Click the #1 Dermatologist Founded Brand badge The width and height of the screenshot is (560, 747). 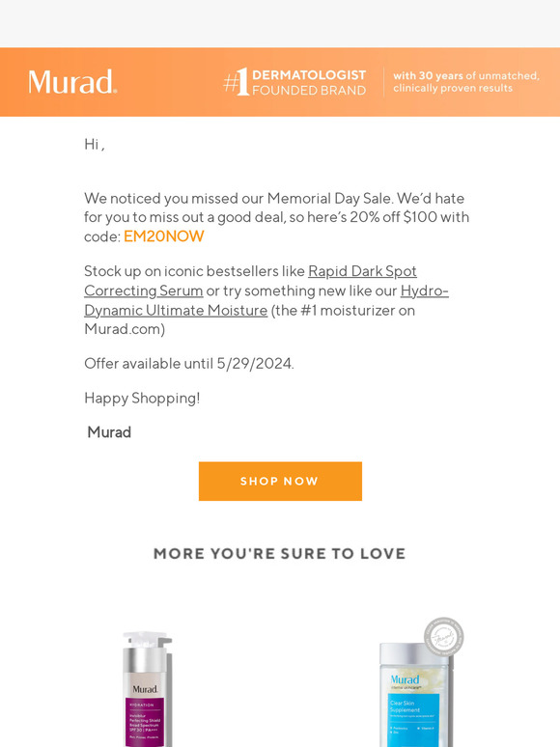coord(294,82)
